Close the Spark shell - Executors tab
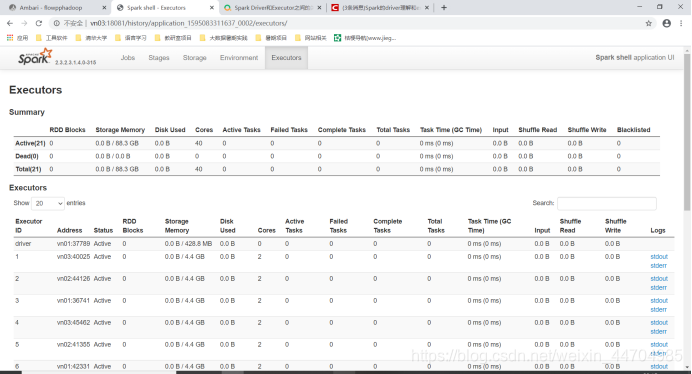This screenshot has height=374, width=692. pyautogui.click(x=212, y=8)
